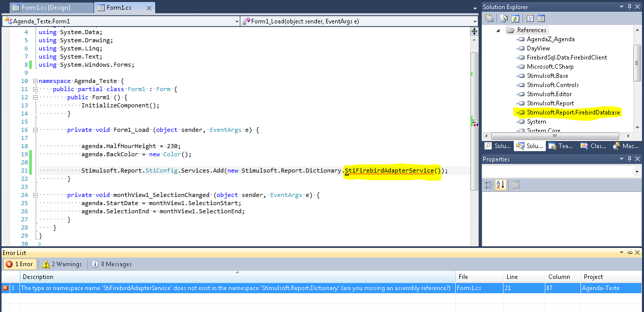Screen dimensions: 644x312
Task: Switch Properties to Categorized view
Action: coord(489,184)
